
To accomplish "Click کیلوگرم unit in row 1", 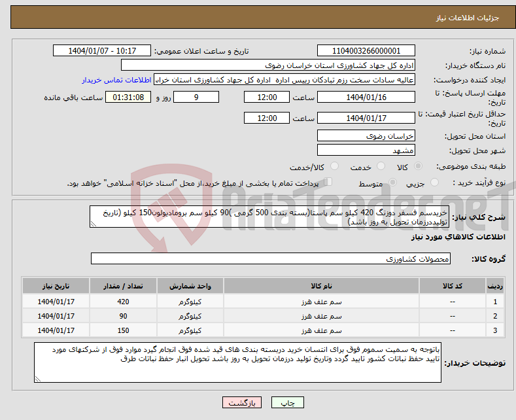I will 190,302.
